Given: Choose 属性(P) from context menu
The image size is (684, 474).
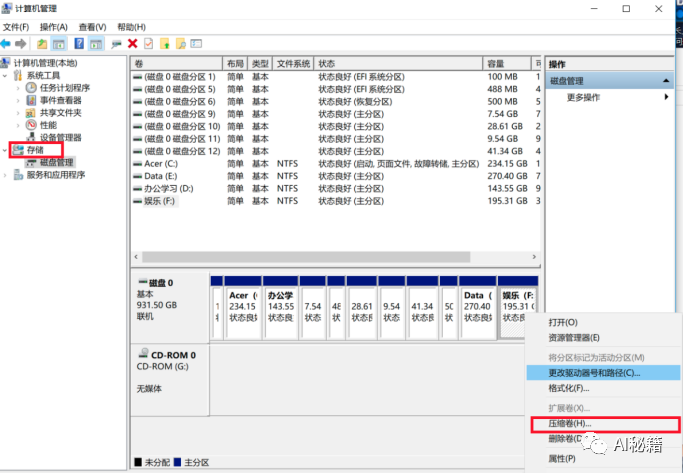Looking at the screenshot, I should 603,459.
